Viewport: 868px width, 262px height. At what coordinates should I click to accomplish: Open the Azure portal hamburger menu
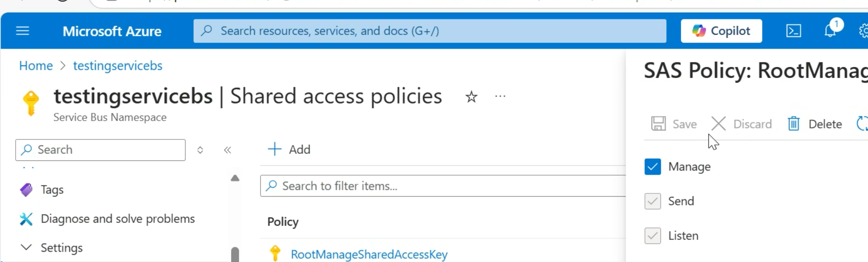click(22, 31)
